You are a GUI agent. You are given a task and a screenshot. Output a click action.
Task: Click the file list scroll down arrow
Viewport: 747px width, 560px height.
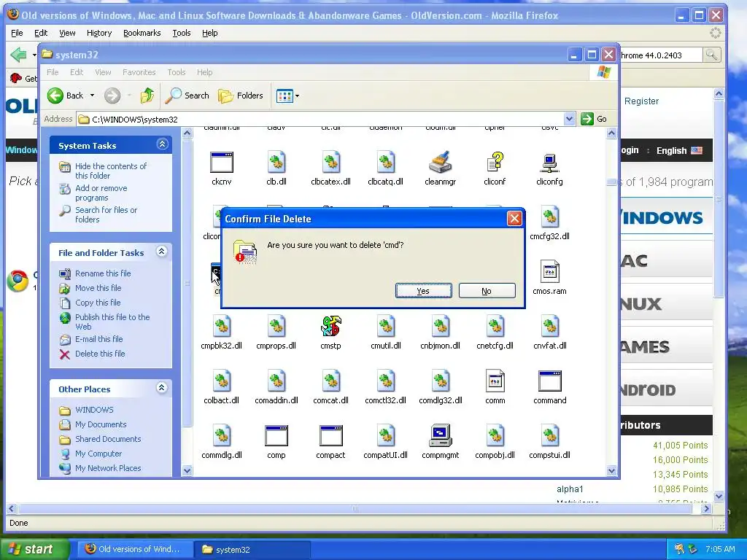coord(612,470)
